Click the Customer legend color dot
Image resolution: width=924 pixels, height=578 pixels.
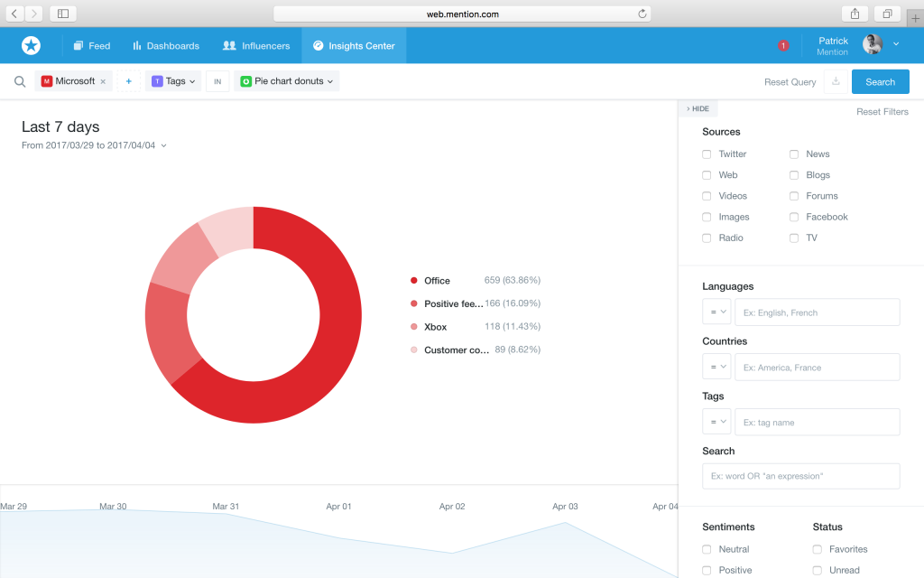pyautogui.click(x=413, y=350)
